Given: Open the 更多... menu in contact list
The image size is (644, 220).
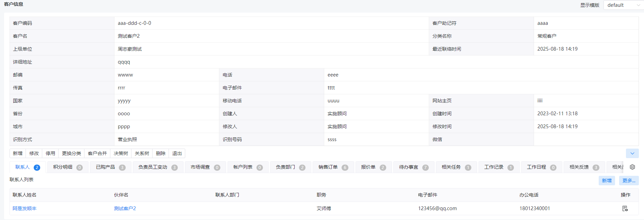Looking at the screenshot, I should coord(629,181).
